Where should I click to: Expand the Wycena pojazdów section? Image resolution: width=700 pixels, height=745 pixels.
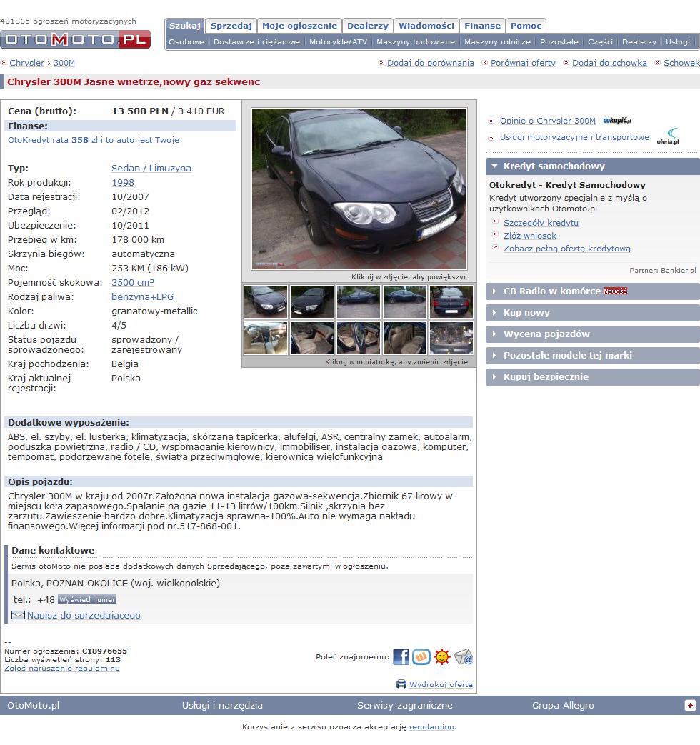click(593, 334)
